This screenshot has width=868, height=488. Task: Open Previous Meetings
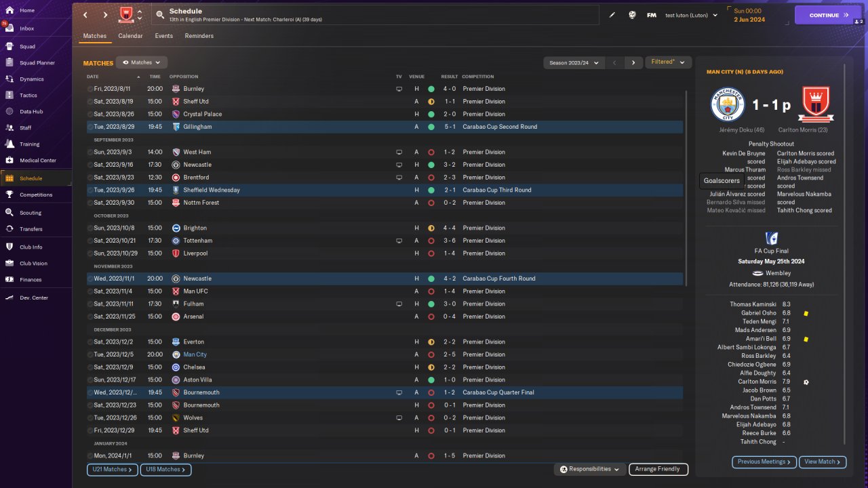click(764, 462)
